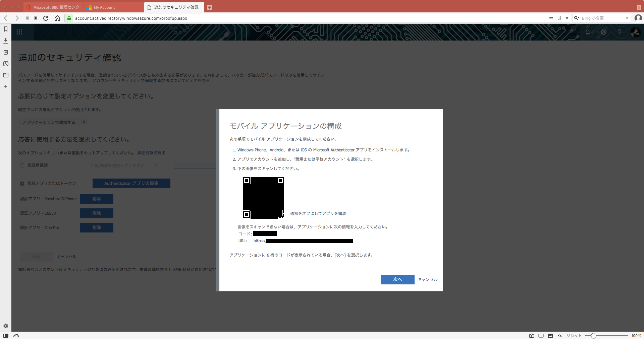Click キャンセル link in the dialog
This screenshot has width=644, height=339.
427,279
